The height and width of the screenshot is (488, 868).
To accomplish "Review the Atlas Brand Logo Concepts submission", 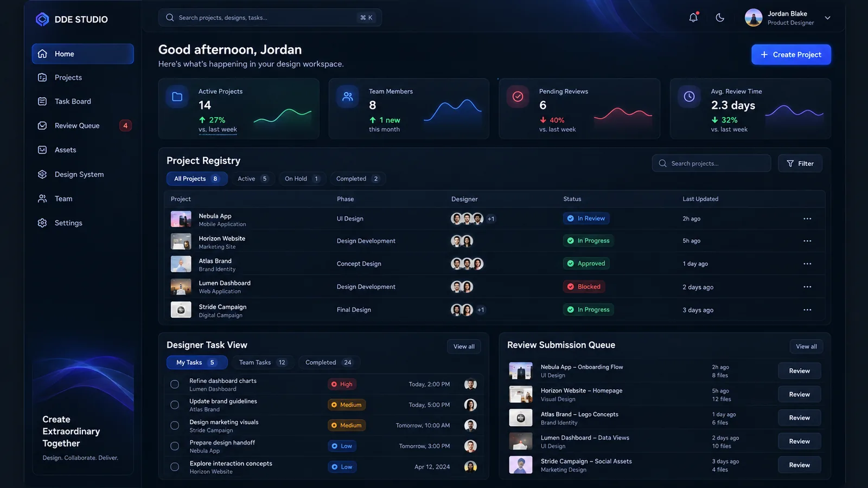I will pos(799,418).
